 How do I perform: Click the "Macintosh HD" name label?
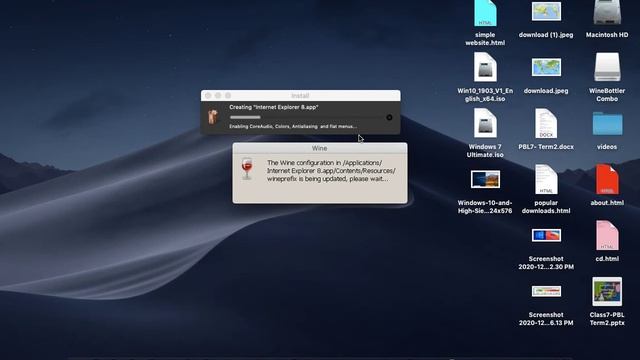point(607,35)
